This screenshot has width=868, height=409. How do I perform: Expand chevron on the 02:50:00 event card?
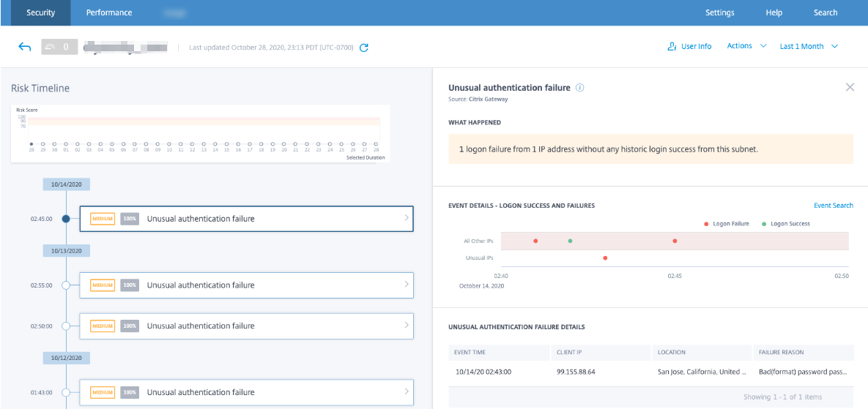pos(407,325)
